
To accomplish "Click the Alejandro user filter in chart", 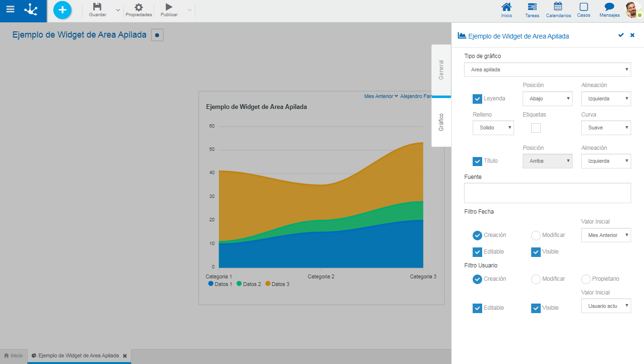I will (x=416, y=96).
